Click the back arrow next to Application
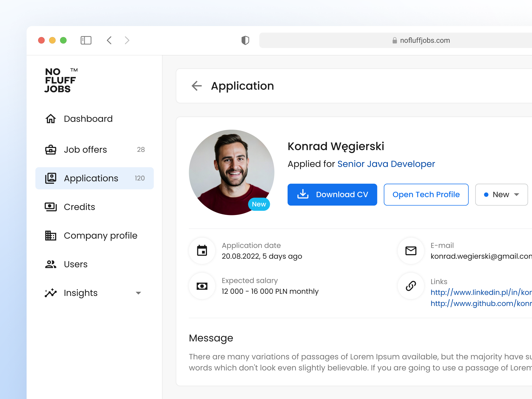 196,86
